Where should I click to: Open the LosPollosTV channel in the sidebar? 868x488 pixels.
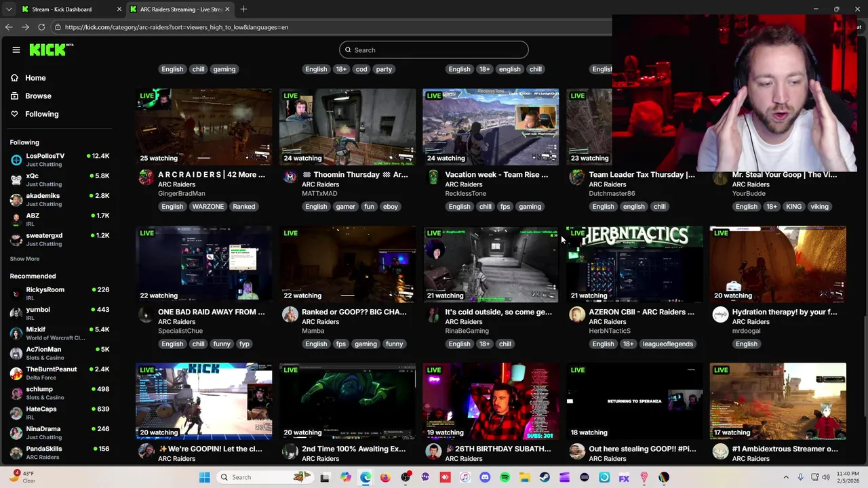click(60, 160)
